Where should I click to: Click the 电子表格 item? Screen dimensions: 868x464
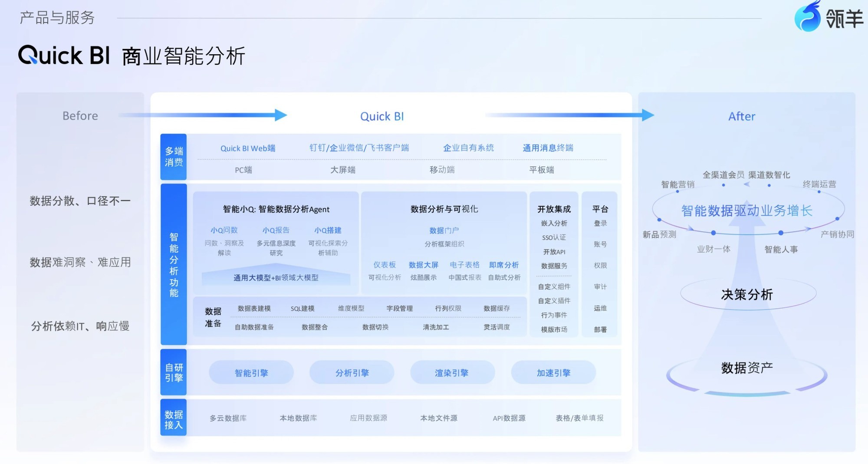[x=464, y=264]
